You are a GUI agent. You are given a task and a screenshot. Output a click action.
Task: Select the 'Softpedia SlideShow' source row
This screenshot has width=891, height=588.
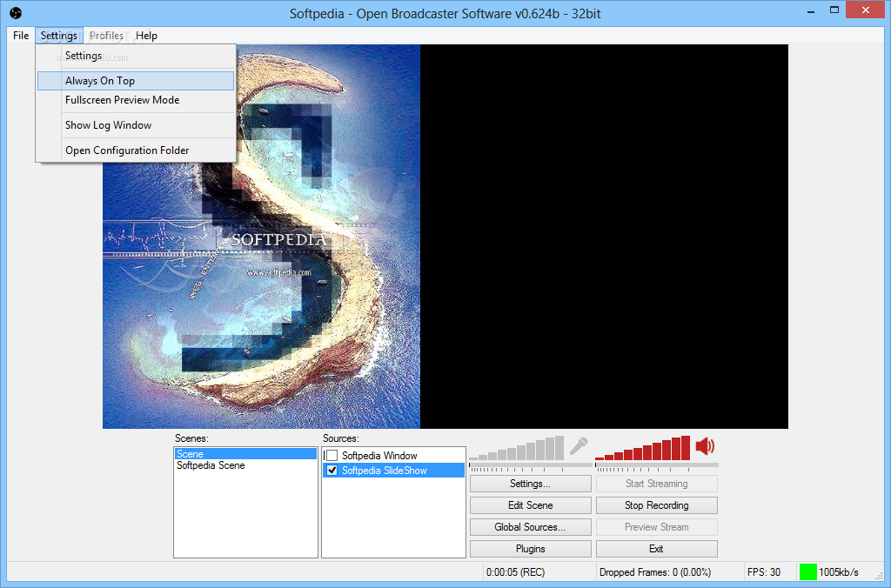(394, 471)
